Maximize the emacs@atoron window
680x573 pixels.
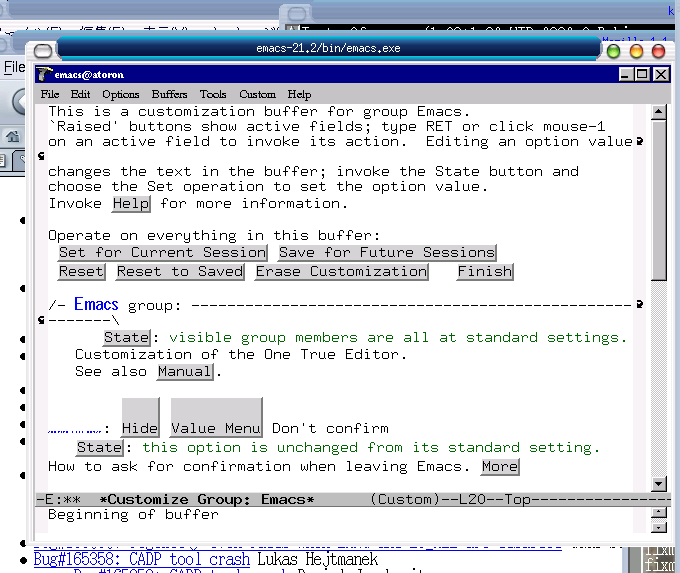point(642,75)
